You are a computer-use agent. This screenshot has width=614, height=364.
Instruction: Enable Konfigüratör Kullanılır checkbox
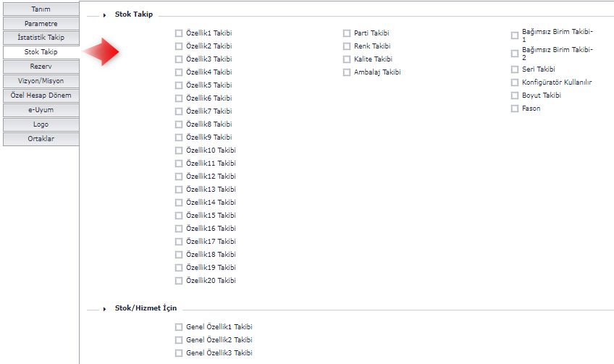point(515,82)
